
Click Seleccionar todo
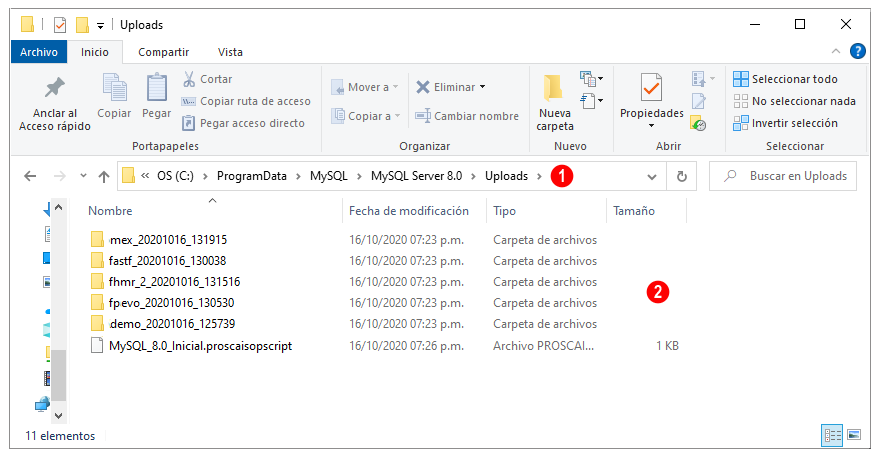click(785, 79)
